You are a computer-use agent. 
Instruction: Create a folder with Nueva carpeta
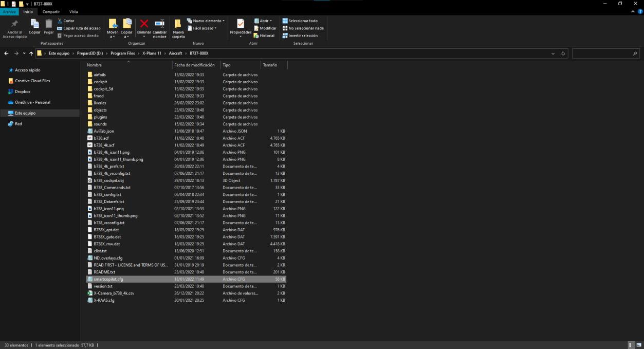click(x=178, y=29)
